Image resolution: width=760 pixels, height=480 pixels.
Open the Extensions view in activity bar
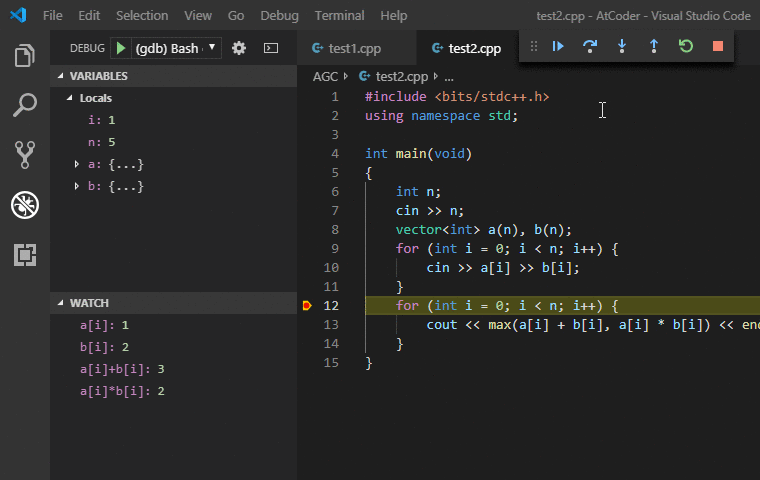tap(24, 256)
